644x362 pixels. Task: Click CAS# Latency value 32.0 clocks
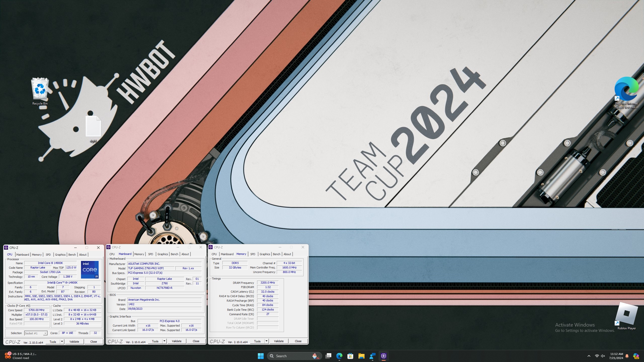point(268,292)
